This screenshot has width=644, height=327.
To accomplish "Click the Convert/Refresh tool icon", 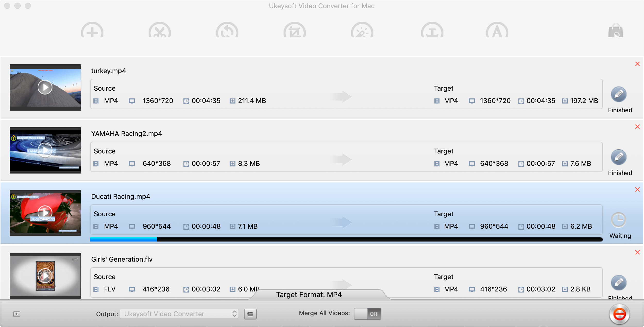I will [226, 32].
